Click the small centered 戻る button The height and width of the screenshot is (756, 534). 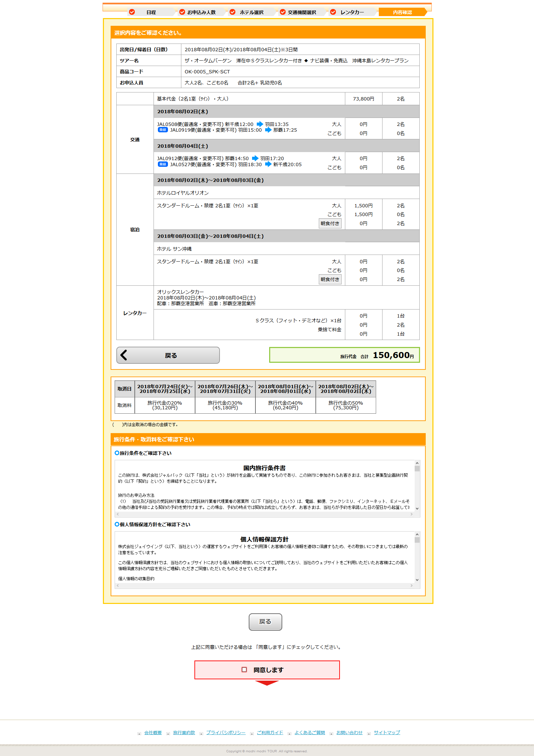tap(265, 622)
